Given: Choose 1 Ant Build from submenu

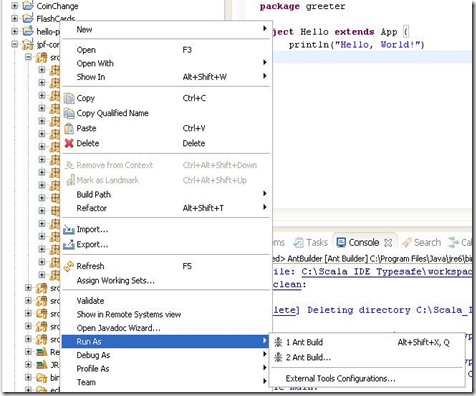Looking at the screenshot, I should [x=368, y=342].
